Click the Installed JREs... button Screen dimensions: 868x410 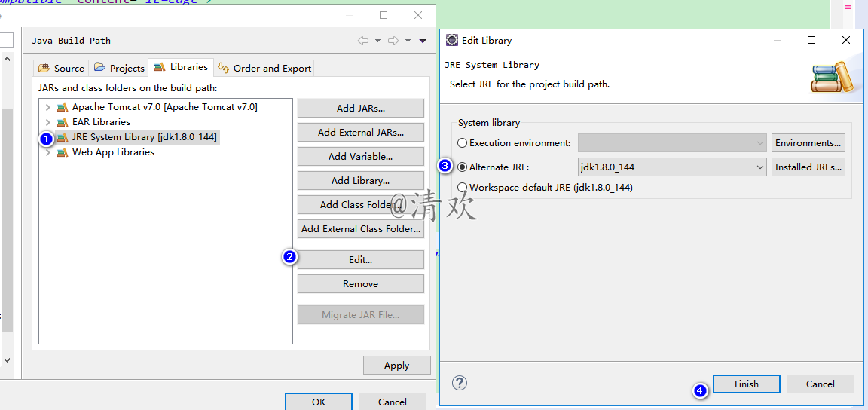[x=808, y=167]
